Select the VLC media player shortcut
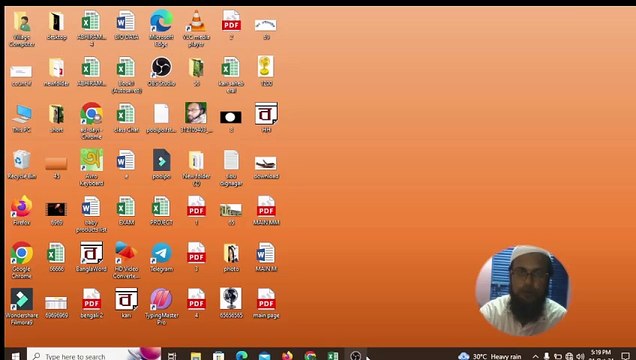Image resolution: width=636 pixels, height=360 pixels. coord(196,28)
